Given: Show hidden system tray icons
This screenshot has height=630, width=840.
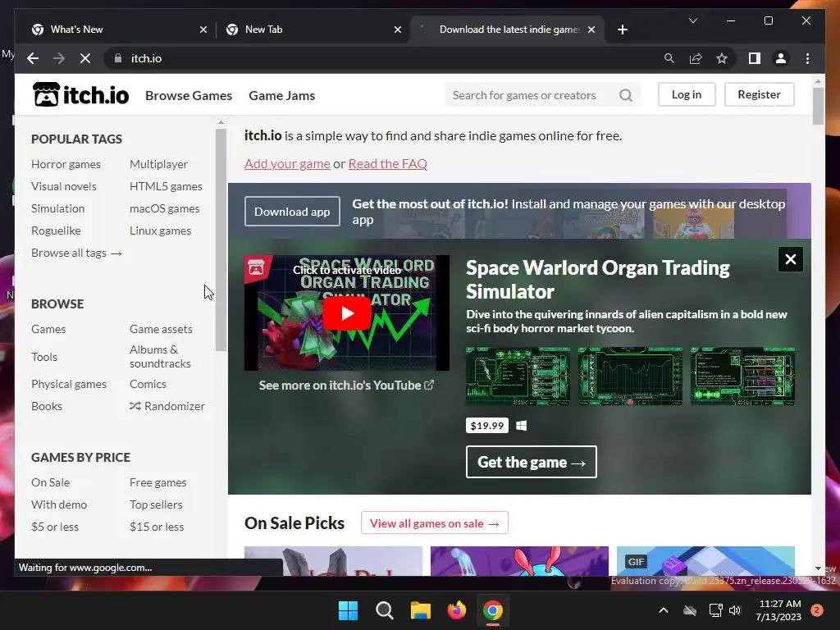Looking at the screenshot, I should point(663,610).
